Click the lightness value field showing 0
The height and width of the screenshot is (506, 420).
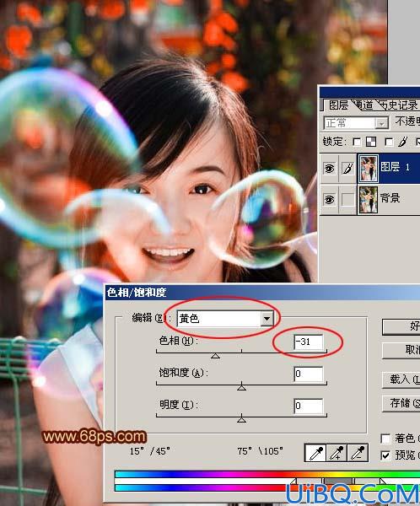click(x=309, y=406)
